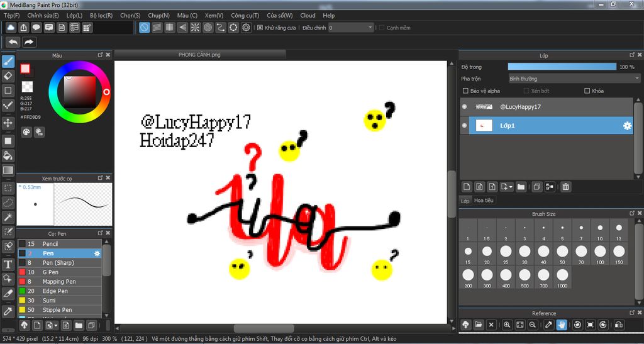Select the G Pen brush
644x344 pixels.
pos(60,272)
